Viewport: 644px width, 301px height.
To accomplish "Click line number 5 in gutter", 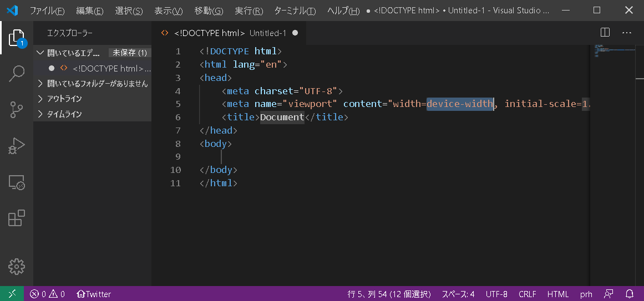I will (178, 104).
